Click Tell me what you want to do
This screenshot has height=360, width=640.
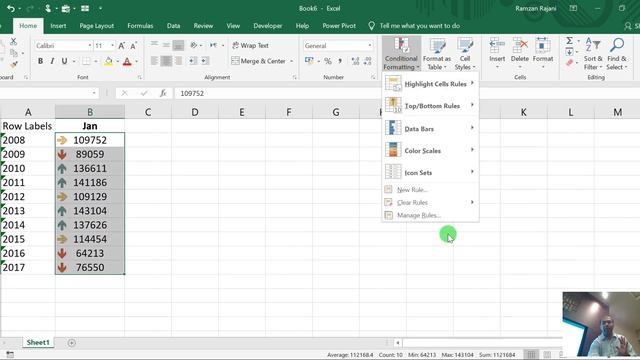(x=414, y=26)
